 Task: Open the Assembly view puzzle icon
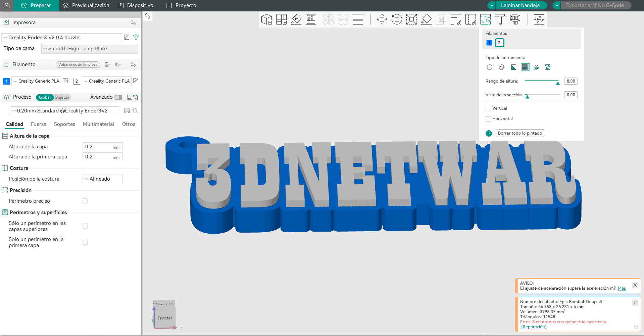pyautogui.click(x=539, y=19)
